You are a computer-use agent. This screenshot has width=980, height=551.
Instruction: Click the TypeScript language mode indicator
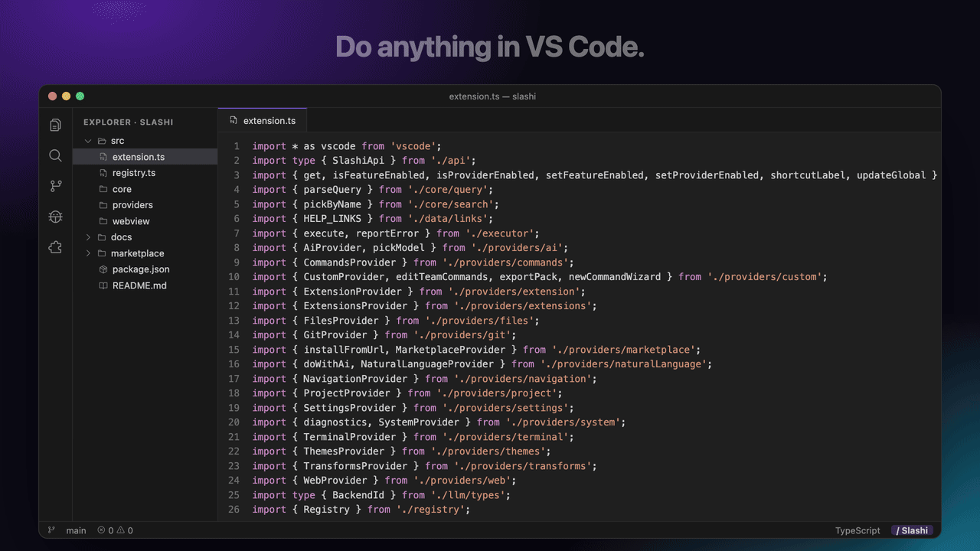click(x=857, y=530)
